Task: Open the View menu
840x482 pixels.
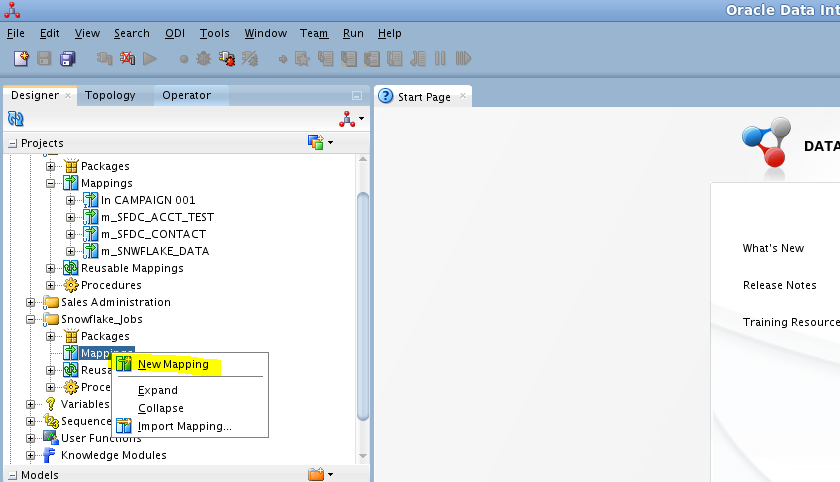Action: coord(87,33)
